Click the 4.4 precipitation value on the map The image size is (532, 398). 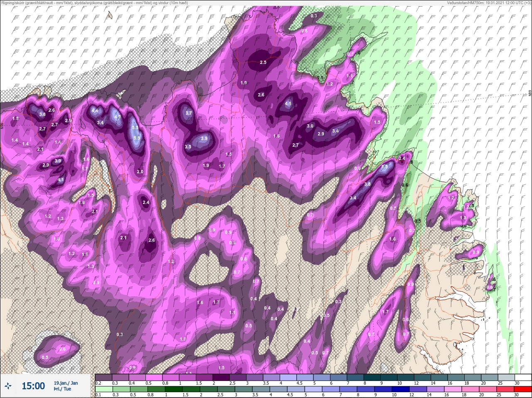click(x=95, y=111)
